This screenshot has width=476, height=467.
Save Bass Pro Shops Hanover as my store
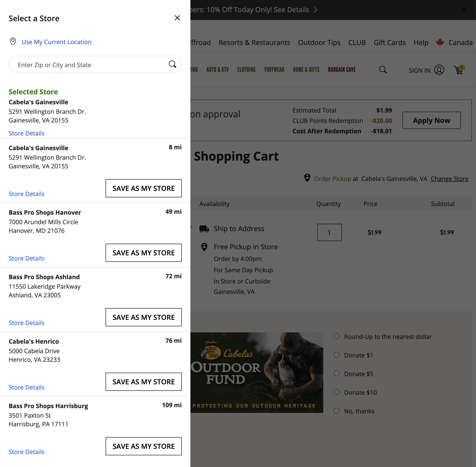coord(143,253)
